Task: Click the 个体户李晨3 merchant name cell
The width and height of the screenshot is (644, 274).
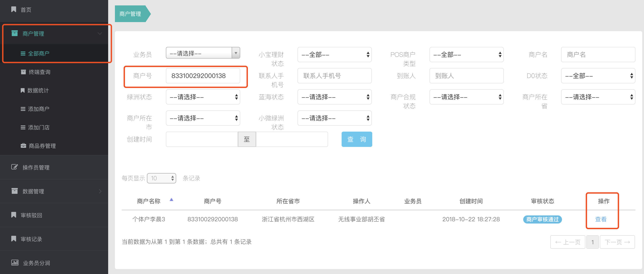Action: (149, 219)
